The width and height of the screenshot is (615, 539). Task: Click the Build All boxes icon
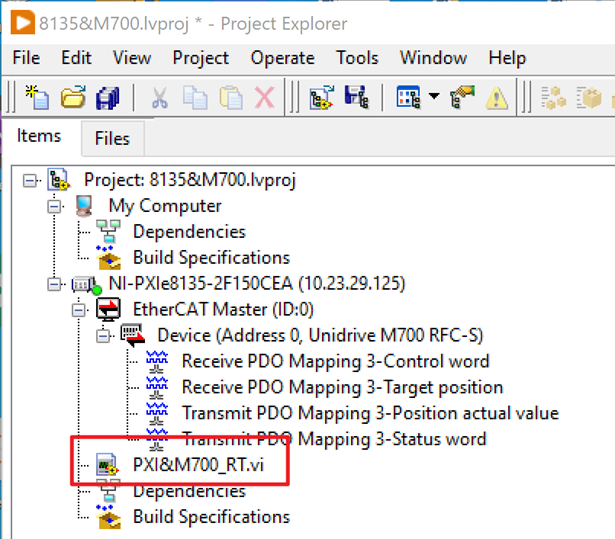[553, 97]
